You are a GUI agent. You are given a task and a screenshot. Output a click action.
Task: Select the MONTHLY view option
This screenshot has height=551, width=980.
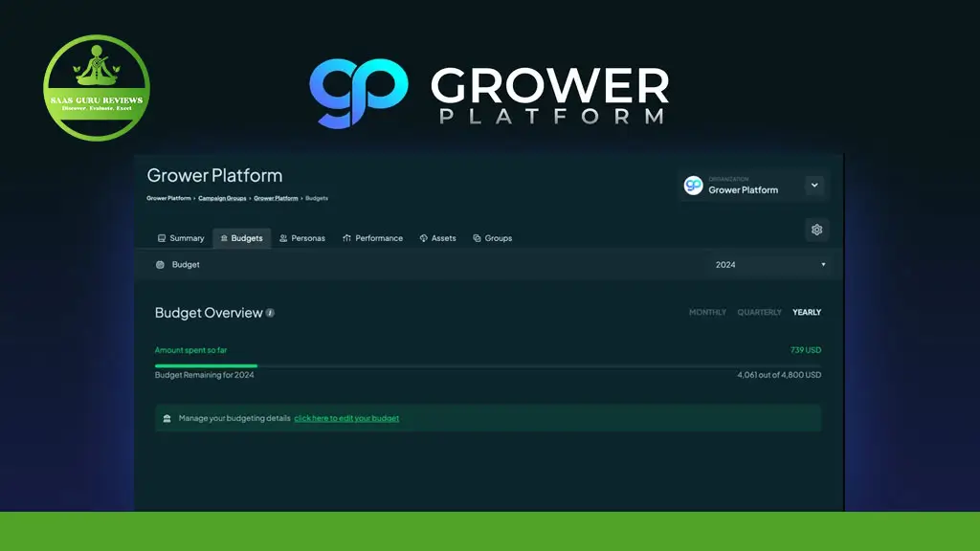tap(707, 313)
